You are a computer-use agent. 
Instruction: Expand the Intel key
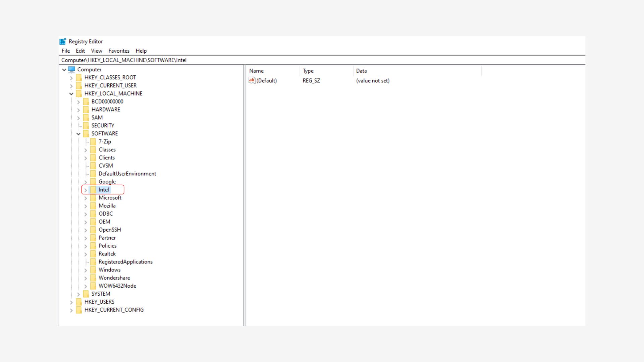[x=86, y=190]
